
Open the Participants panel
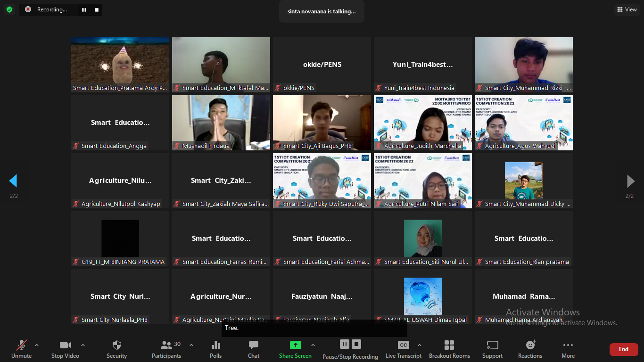166,349
